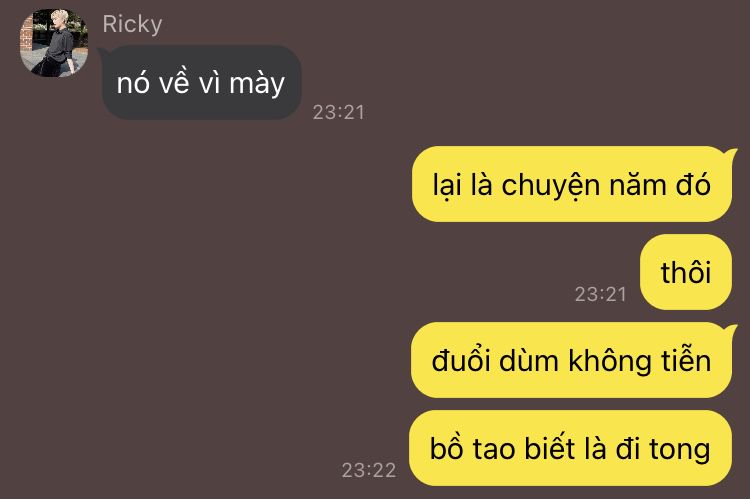The height and width of the screenshot is (499, 750).
Task: Click the word "tong" ending the last message
Action: click(x=680, y=450)
